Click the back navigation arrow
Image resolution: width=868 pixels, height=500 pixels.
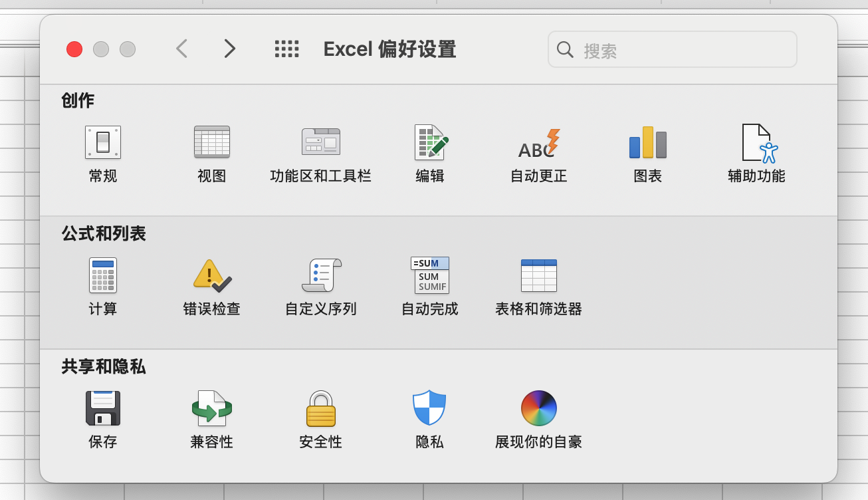click(x=181, y=49)
